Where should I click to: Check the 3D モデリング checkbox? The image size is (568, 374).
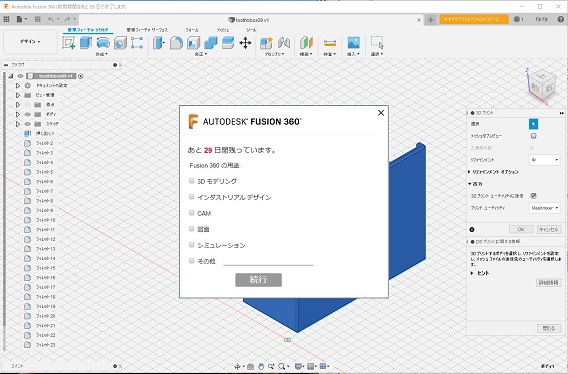point(192,180)
